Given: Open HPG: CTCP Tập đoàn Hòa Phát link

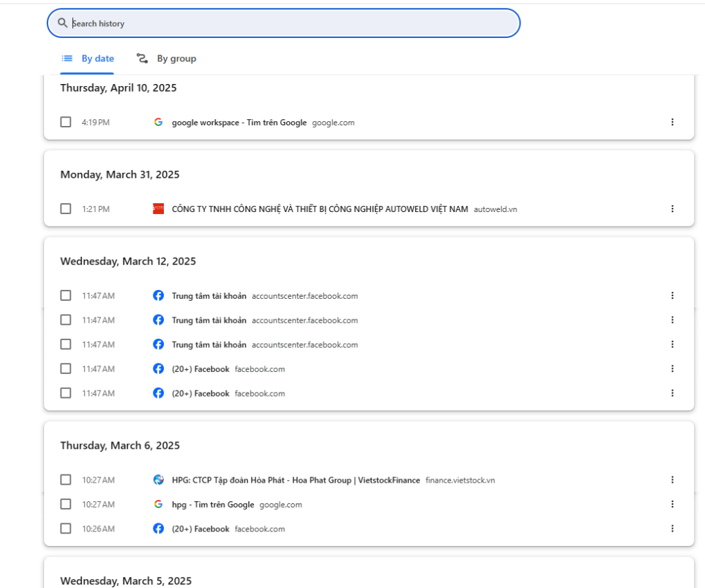Looking at the screenshot, I should (296, 480).
